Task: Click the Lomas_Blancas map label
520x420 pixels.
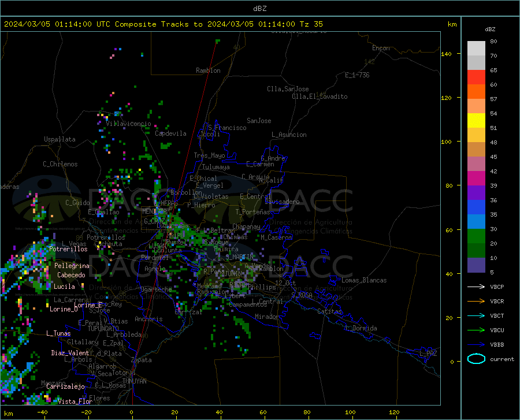Action: coord(364,280)
